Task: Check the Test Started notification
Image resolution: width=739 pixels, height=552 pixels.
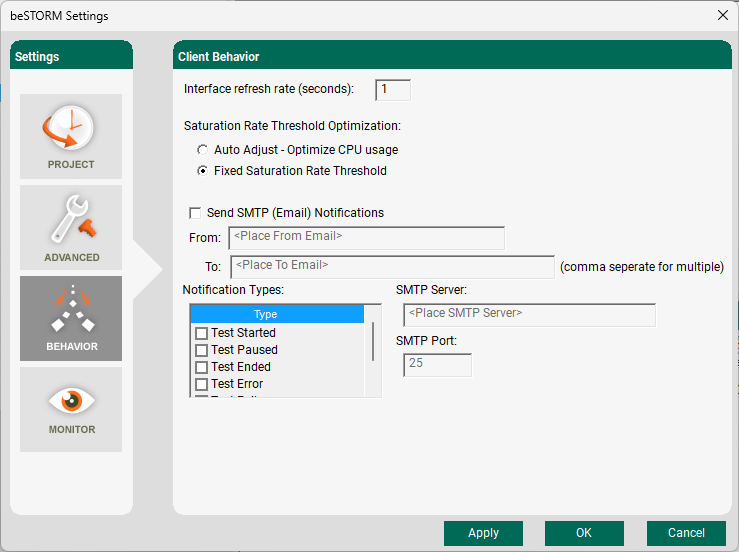Action: click(201, 333)
